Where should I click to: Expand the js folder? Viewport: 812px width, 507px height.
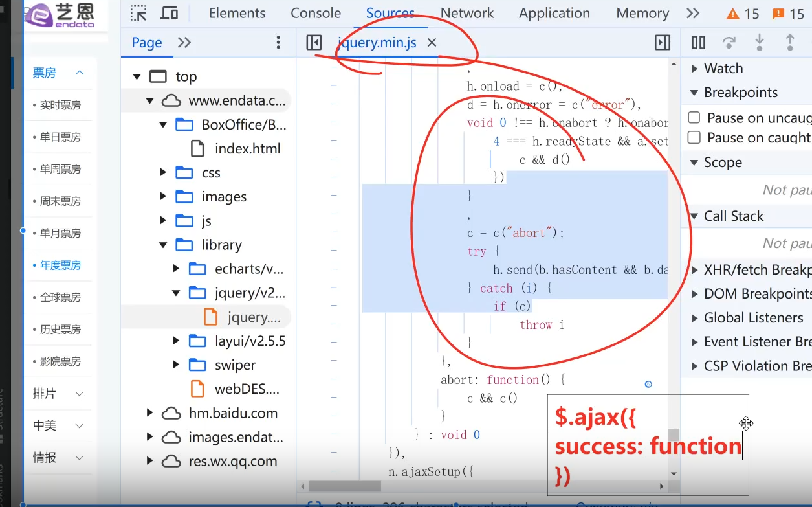[163, 221]
